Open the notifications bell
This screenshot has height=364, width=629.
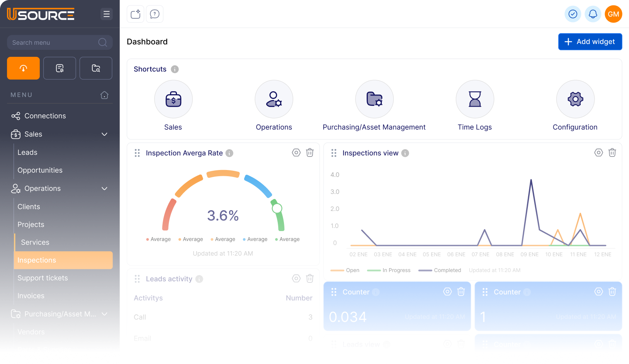[x=593, y=14]
